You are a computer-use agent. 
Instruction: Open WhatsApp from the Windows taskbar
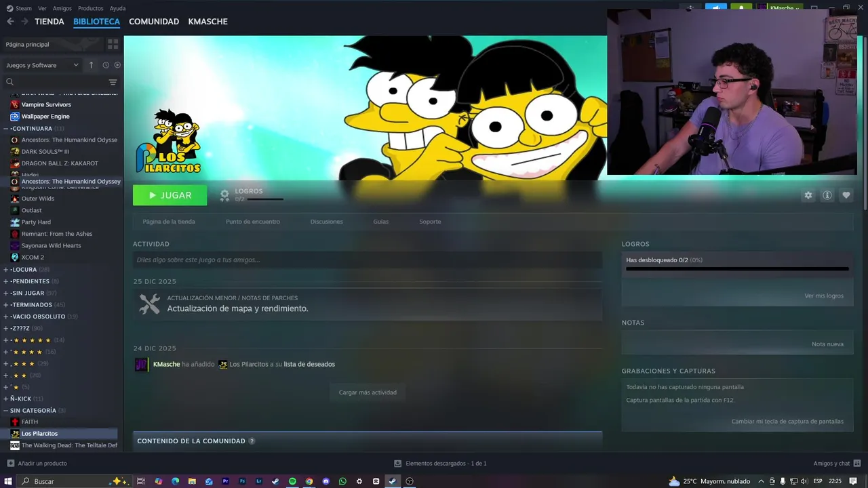(x=342, y=481)
